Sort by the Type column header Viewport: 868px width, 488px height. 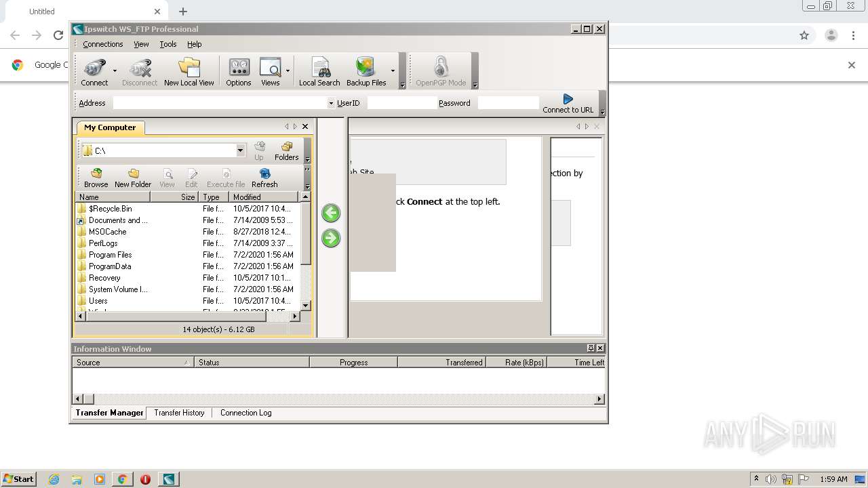(214, 197)
